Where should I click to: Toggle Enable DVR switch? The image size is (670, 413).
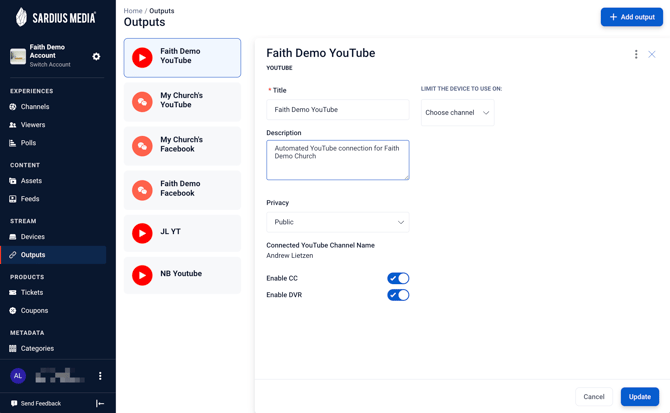point(398,295)
